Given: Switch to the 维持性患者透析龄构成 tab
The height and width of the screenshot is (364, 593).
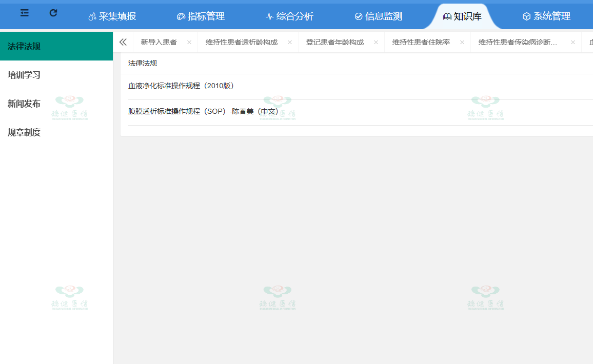Looking at the screenshot, I should point(242,43).
